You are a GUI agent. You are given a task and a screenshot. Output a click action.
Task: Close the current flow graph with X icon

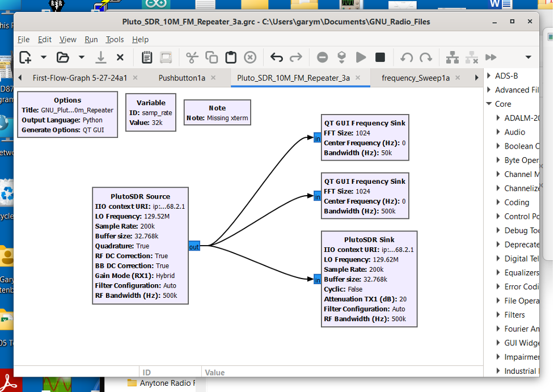click(120, 57)
